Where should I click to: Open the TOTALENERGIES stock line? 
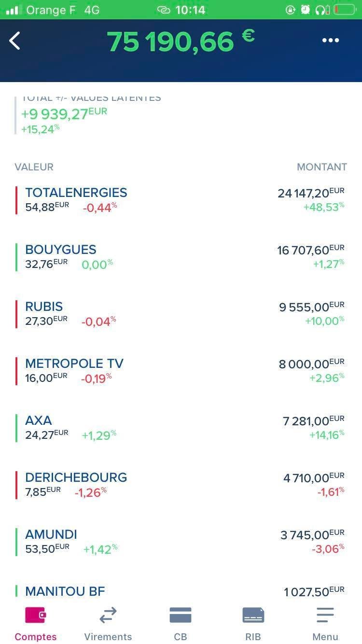(x=76, y=193)
